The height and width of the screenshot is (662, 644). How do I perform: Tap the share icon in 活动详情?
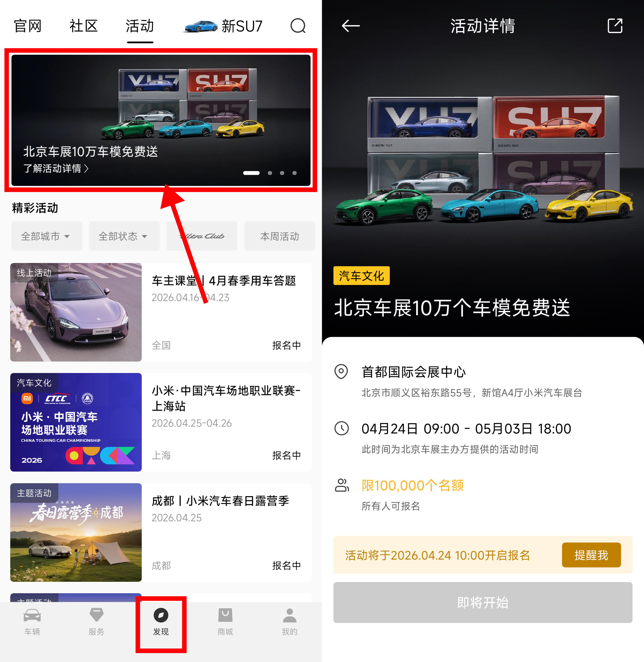pos(615,26)
